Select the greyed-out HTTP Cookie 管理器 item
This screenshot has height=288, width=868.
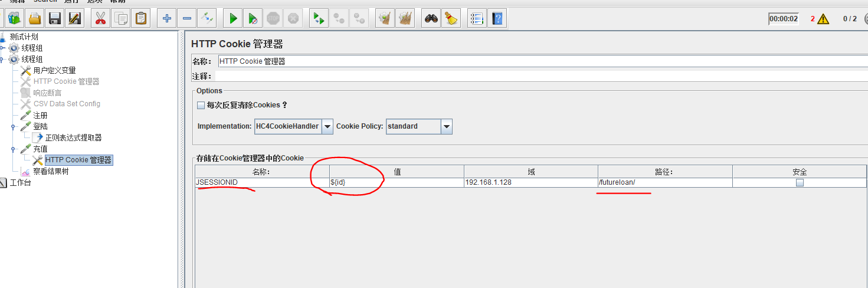[66, 81]
